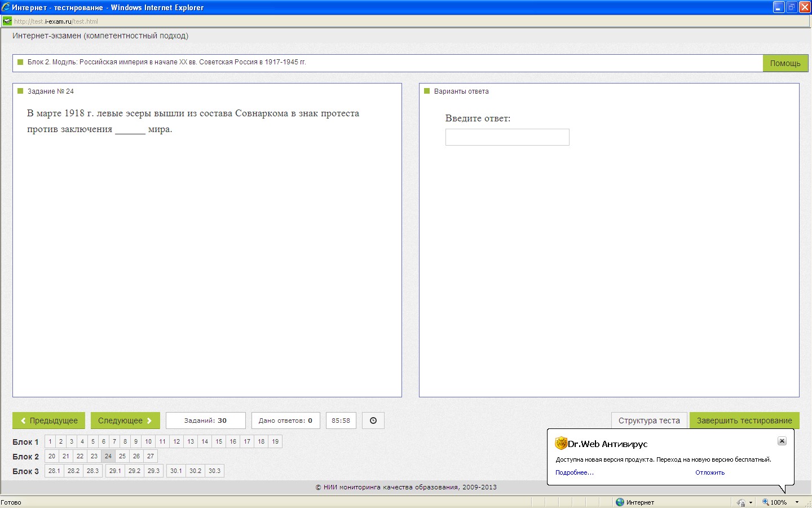Click the Internet zone globe icon
Screen dimensions: 812x508
tap(620, 502)
